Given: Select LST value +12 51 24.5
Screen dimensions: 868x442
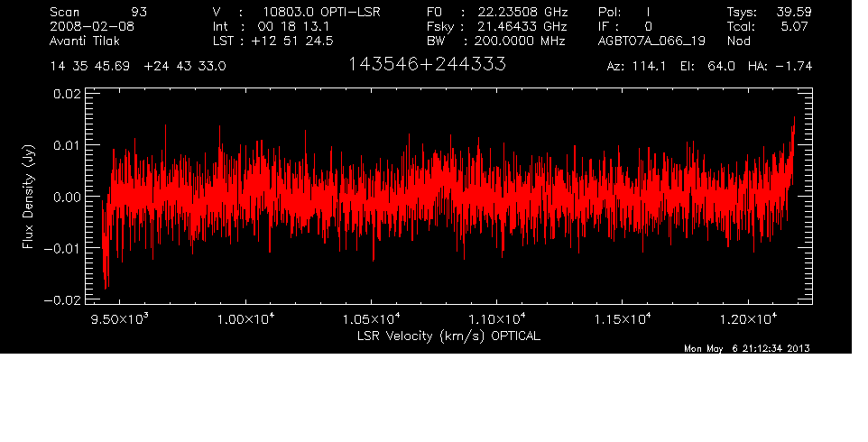Looking at the screenshot, I should coord(292,41).
